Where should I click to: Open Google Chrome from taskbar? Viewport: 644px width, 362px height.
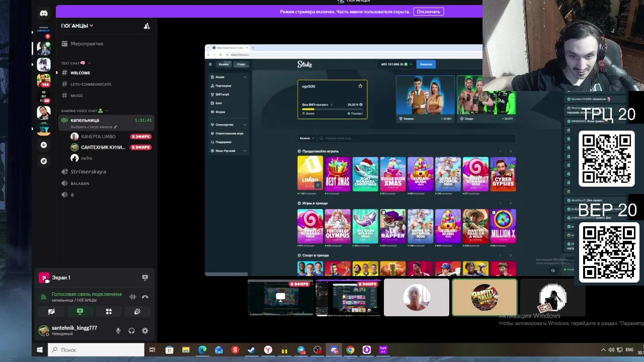pyautogui.click(x=350, y=350)
